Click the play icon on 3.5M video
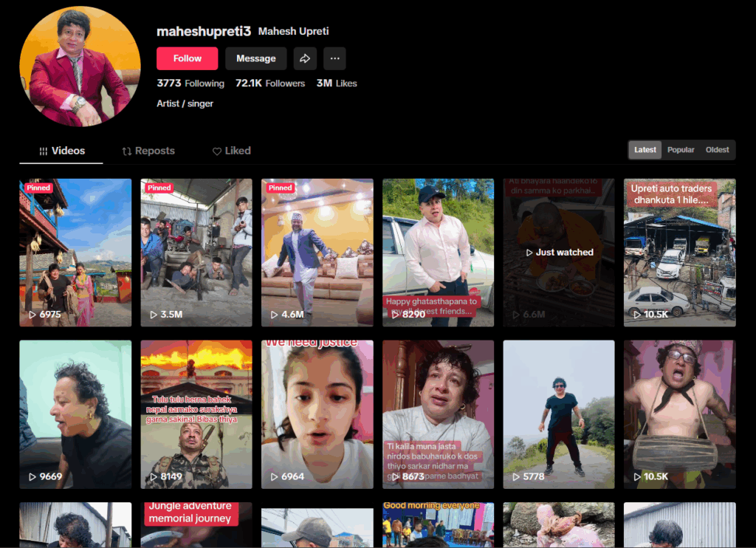 tap(154, 315)
